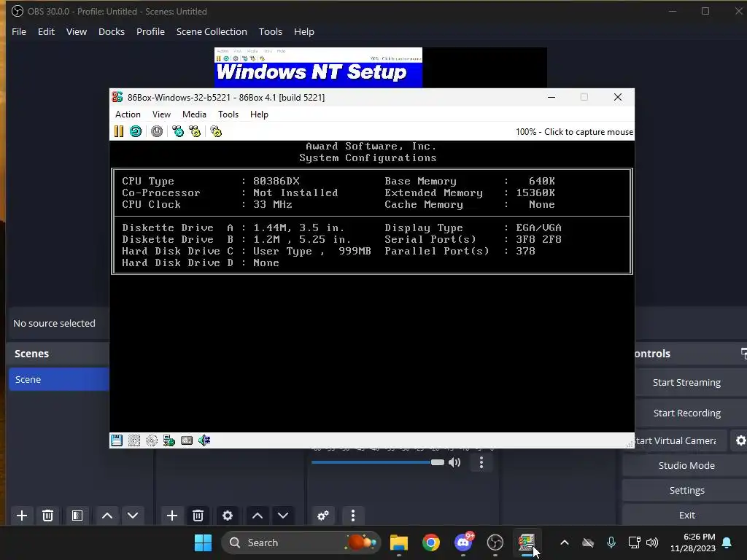Image resolution: width=747 pixels, height=560 pixels.
Task: Add a new scene in OBS Scenes panel
Action: click(22, 516)
